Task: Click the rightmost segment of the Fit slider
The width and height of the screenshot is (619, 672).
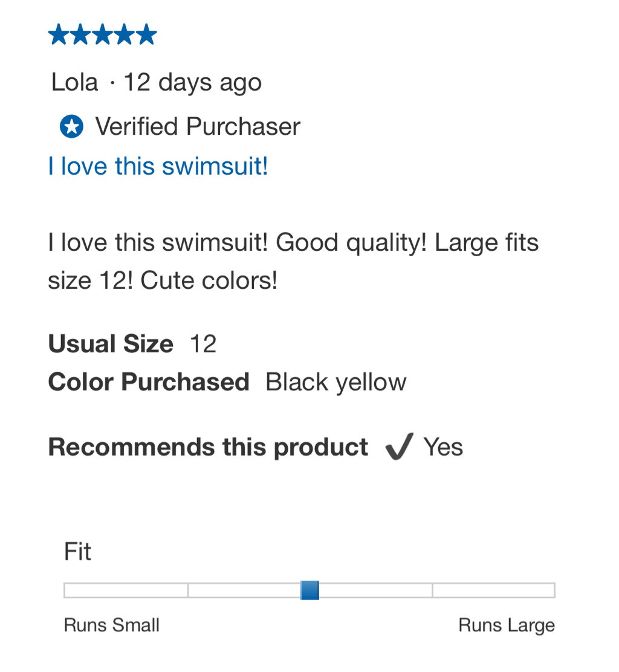Action: 493,590
